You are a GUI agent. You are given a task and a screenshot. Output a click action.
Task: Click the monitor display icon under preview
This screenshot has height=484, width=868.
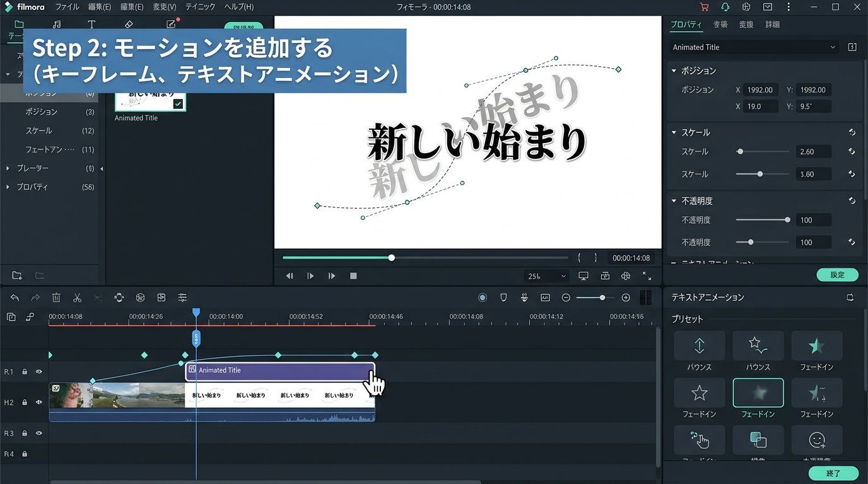[584, 276]
